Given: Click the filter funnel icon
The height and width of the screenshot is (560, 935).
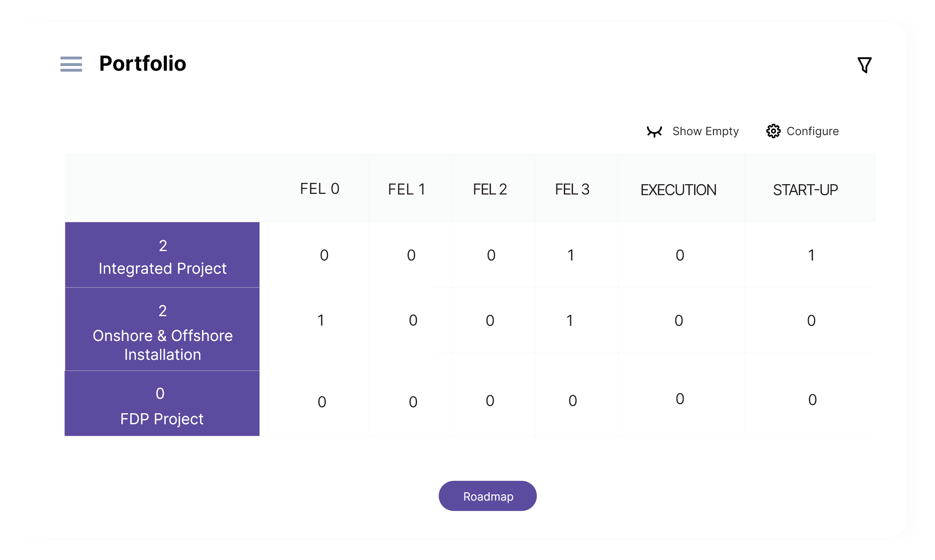Looking at the screenshot, I should pyautogui.click(x=864, y=65).
